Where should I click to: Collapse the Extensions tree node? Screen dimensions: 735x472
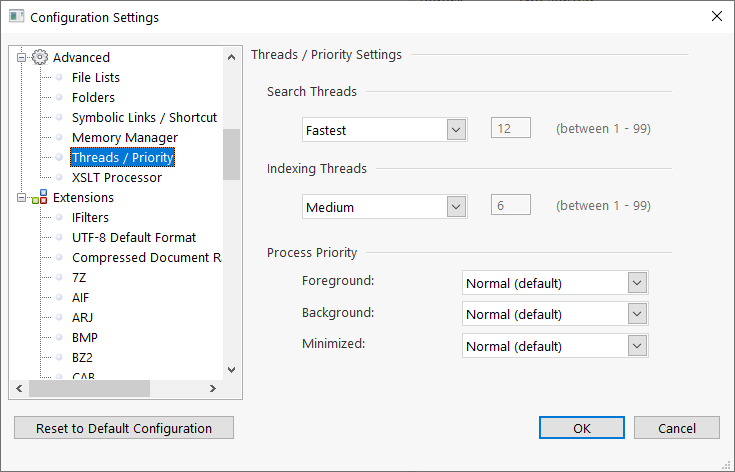21,198
